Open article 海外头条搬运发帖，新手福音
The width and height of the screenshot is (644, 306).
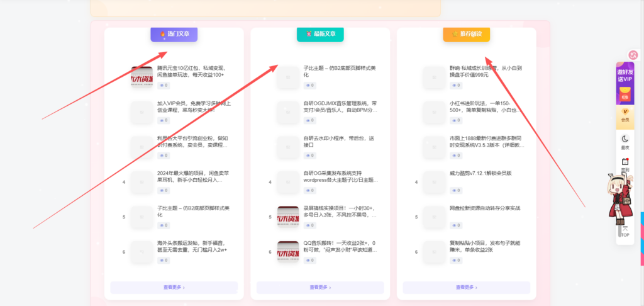(192, 246)
